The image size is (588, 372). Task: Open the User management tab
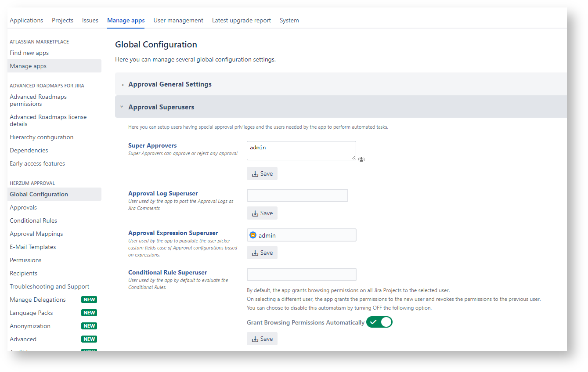tap(178, 20)
